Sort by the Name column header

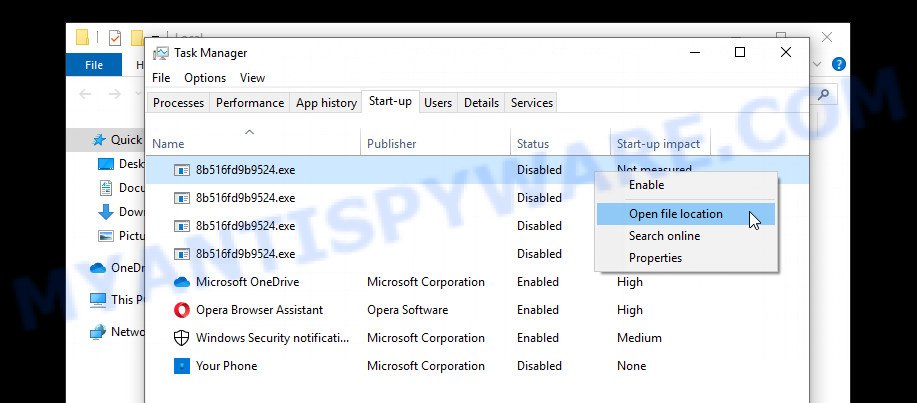253,142
